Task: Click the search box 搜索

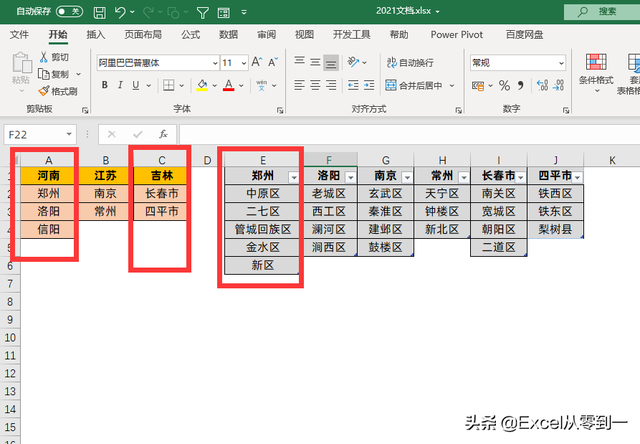Action: [x=602, y=11]
